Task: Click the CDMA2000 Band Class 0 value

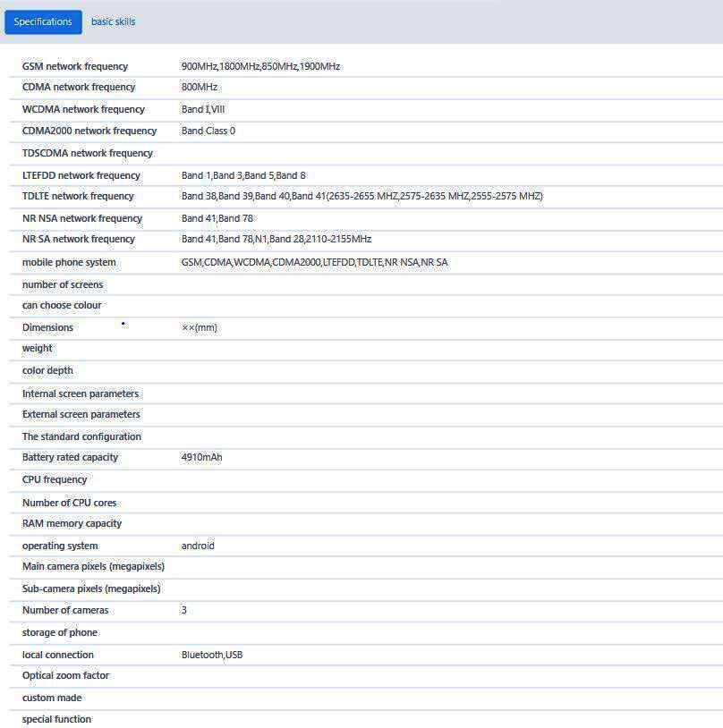Action: [208, 131]
